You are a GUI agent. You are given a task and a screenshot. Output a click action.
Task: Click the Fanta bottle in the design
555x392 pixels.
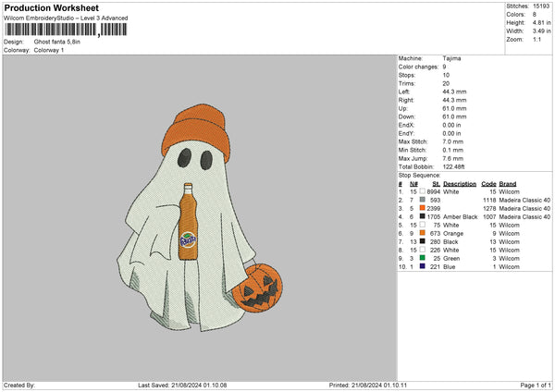[189, 220]
